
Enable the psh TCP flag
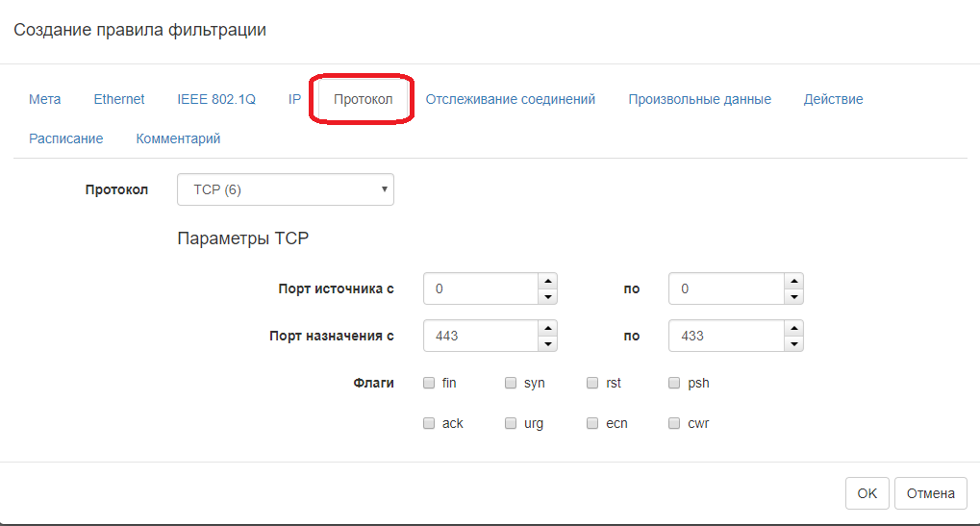[674, 383]
